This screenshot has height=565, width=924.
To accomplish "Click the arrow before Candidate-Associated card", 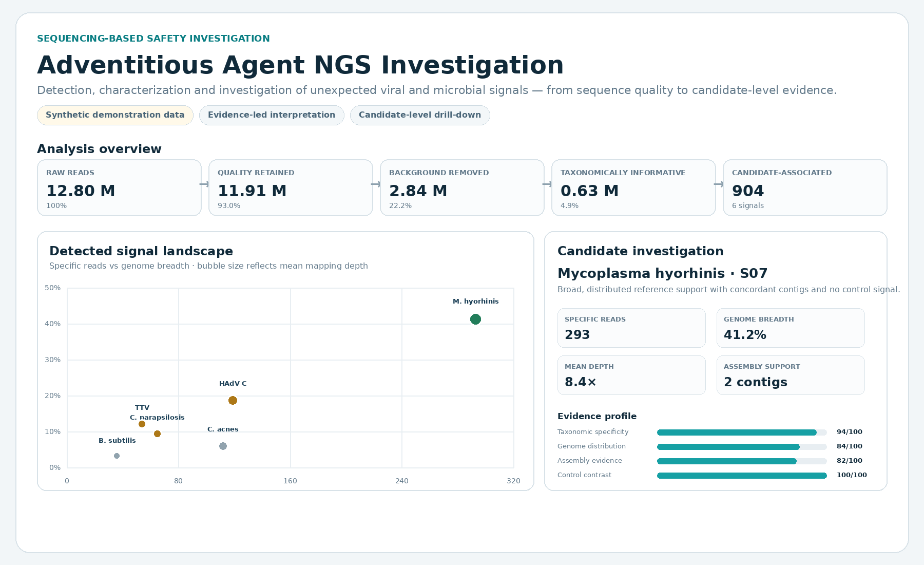I will (719, 184).
